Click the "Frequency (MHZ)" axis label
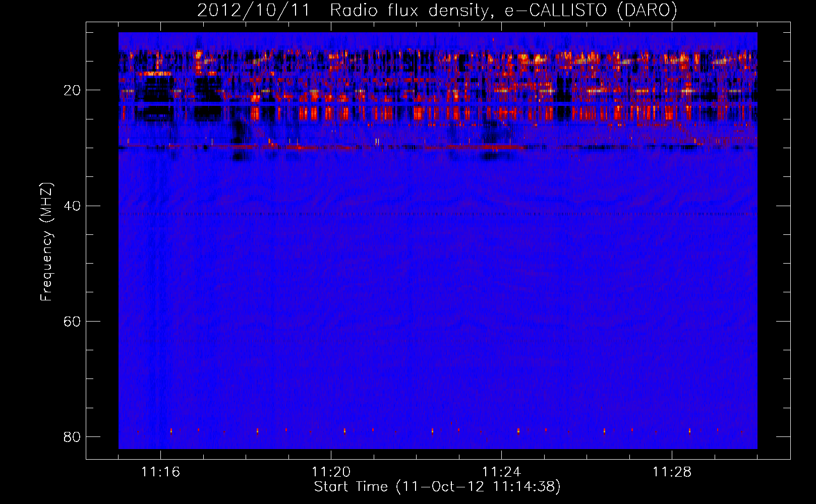This screenshot has height=504, width=816. pos(46,242)
